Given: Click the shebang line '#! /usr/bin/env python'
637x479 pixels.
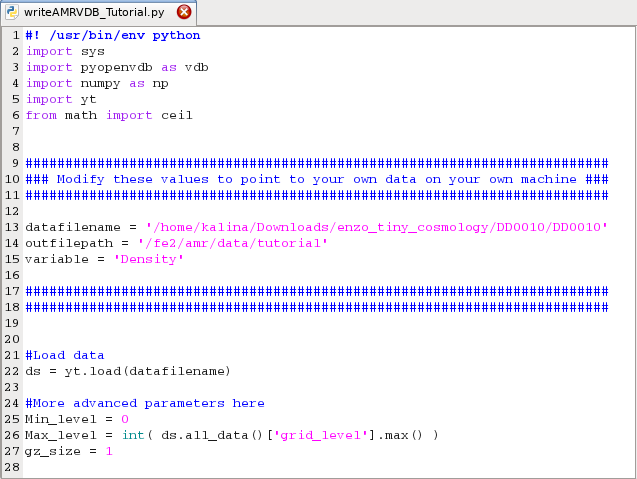Looking at the screenshot, I should (112, 35).
